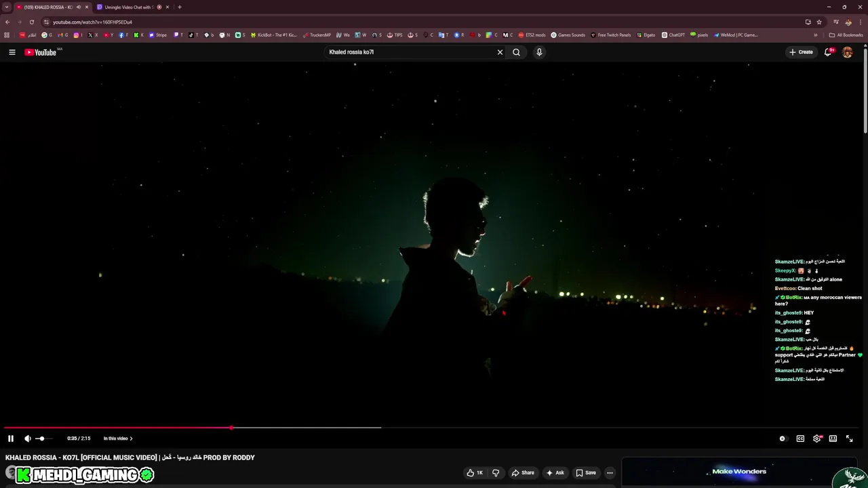
Task: Open install app icon in address bar
Action: click(x=808, y=22)
